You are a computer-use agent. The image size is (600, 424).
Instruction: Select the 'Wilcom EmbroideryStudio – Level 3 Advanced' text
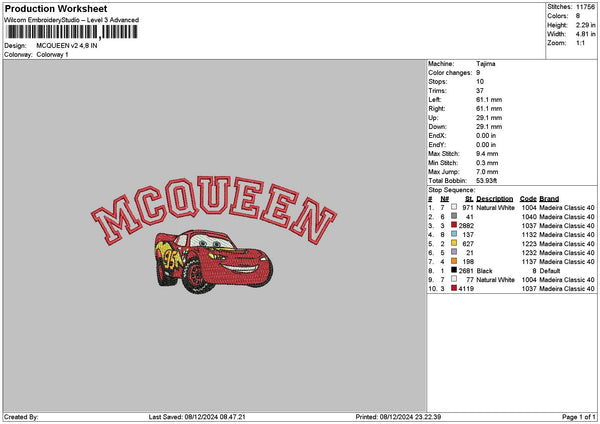click(71, 20)
